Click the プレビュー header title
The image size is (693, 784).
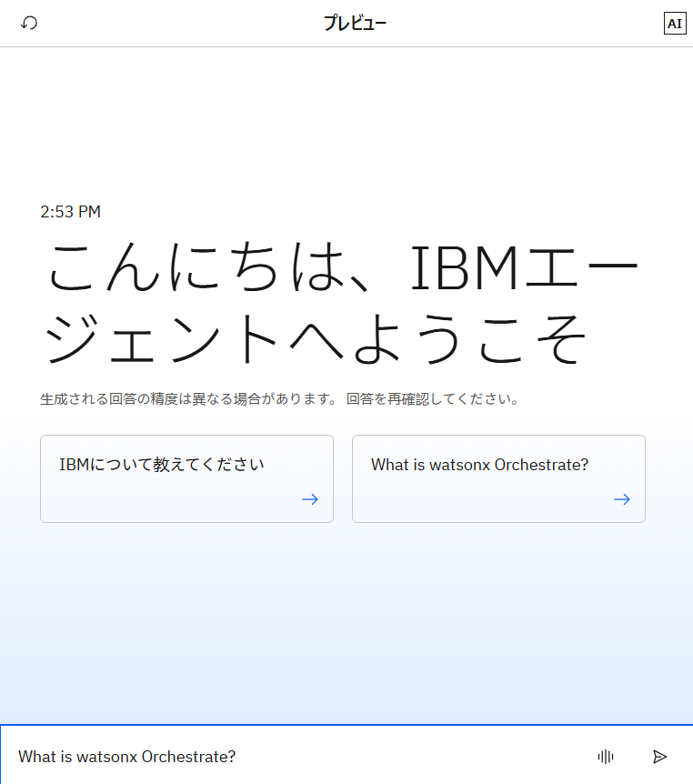coord(355,24)
